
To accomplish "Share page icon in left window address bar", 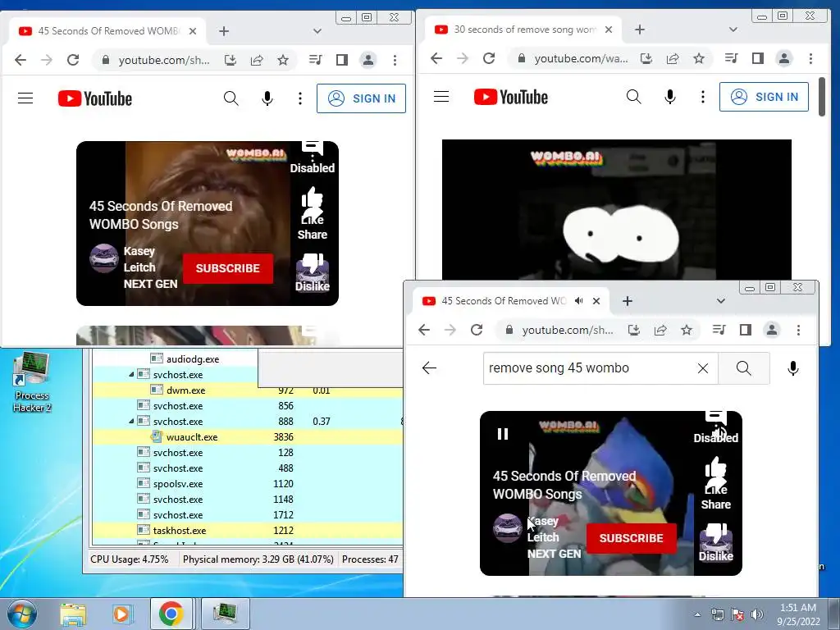I will pos(257,60).
